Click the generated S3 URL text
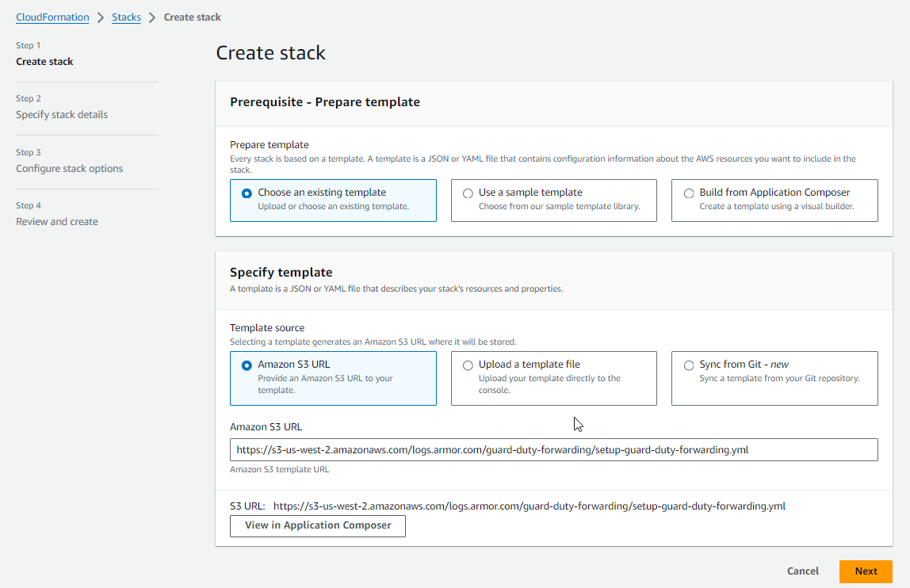Screen dimensions: 910x588 click(529, 506)
